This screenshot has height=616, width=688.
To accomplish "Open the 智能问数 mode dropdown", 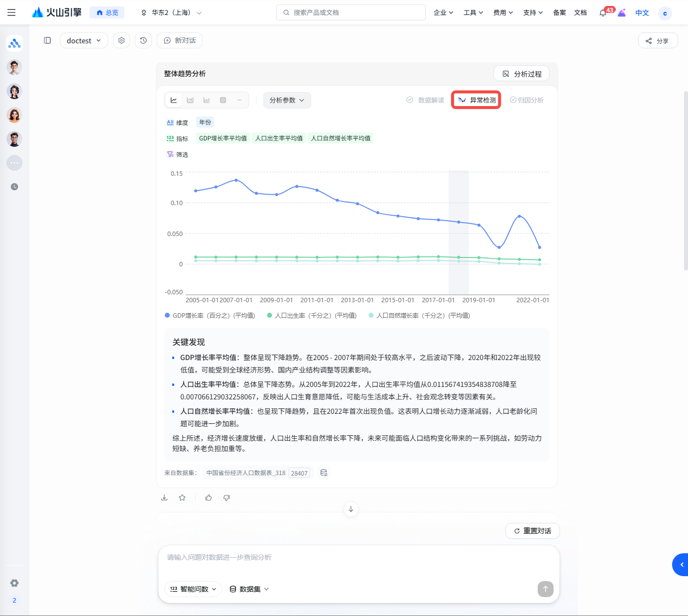I will [193, 589].
